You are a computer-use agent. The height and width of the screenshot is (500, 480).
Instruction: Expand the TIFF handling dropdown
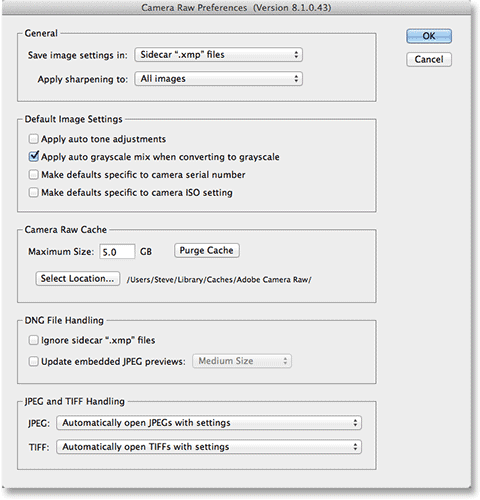209,447
